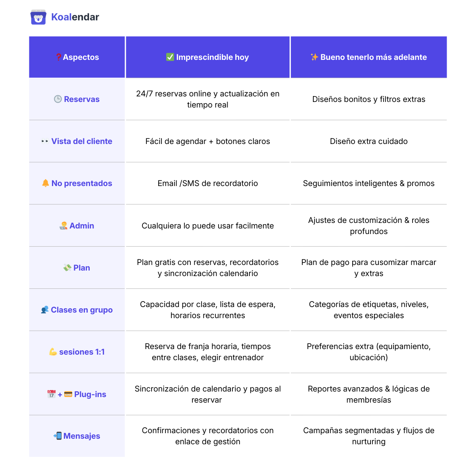Click the Koalendar brand name text

(x=75, y=17)
